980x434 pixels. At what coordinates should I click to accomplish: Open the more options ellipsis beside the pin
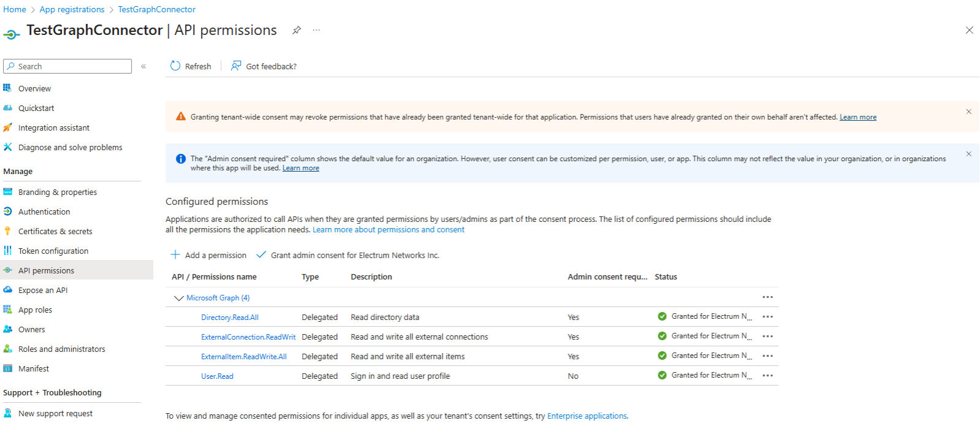pos(316,30)
